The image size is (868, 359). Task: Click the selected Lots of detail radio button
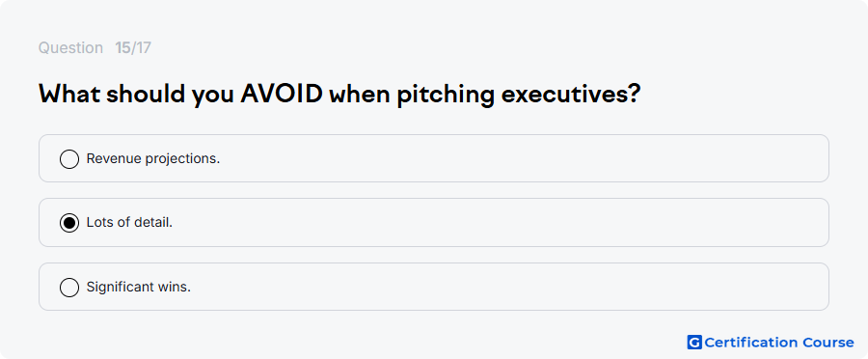click(69, 223)
